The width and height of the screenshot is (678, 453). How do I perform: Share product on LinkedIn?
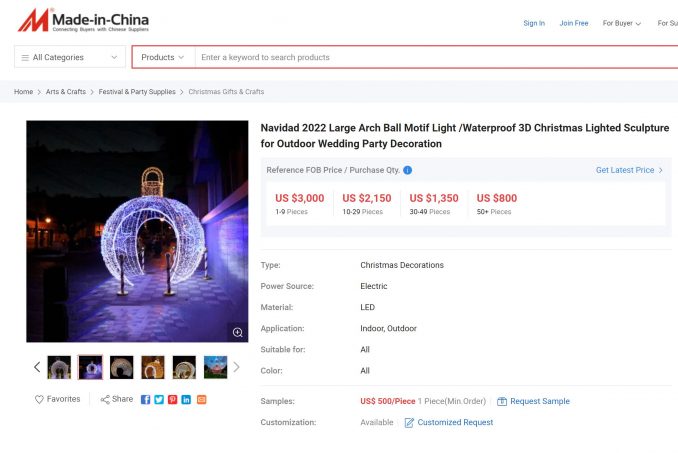point(187,399)
